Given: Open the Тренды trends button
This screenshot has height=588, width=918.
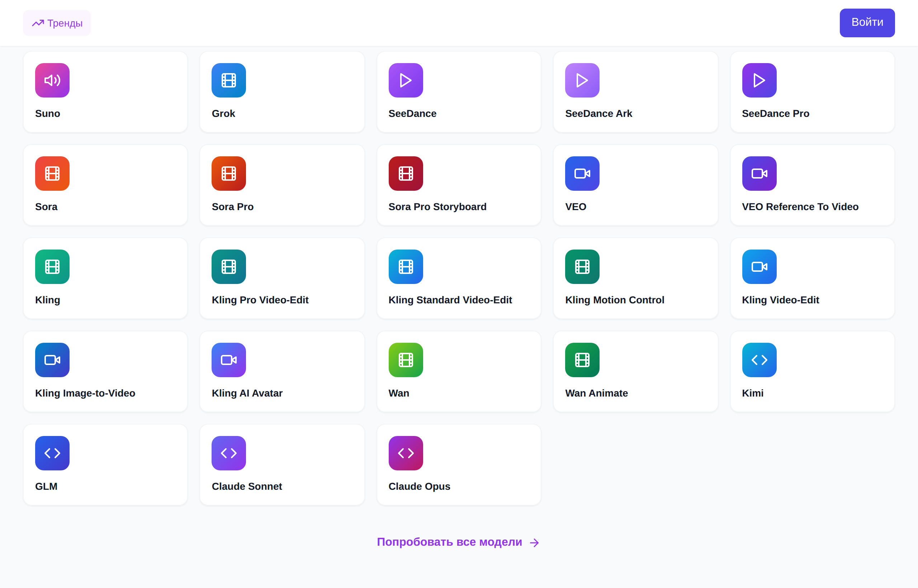Looking at the screenshot, I should (57, 23).
